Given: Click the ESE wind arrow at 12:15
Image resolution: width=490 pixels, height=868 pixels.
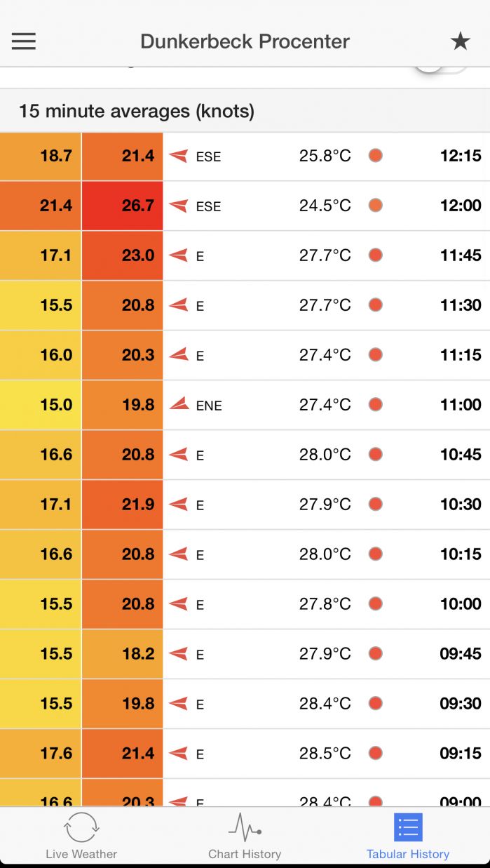Looking at the screenshot, I should (x=179, y=156).
